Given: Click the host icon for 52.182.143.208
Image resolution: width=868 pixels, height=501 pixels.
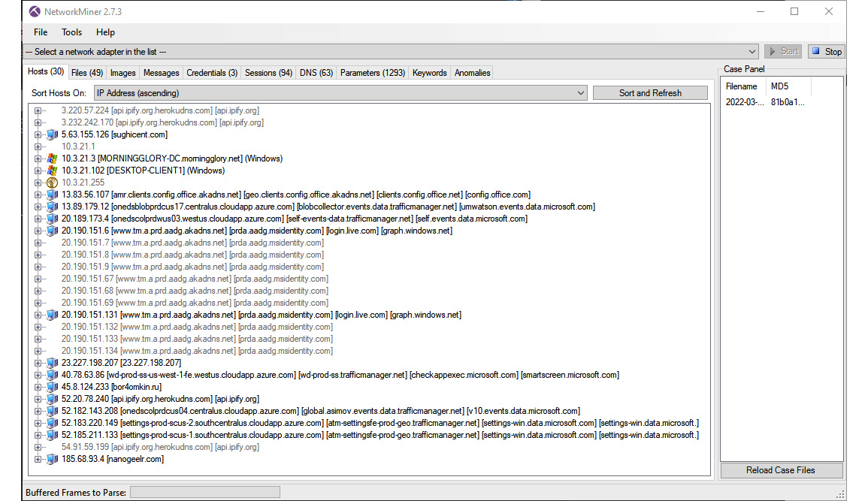Looking at the screenshot, I should point(52,411).
